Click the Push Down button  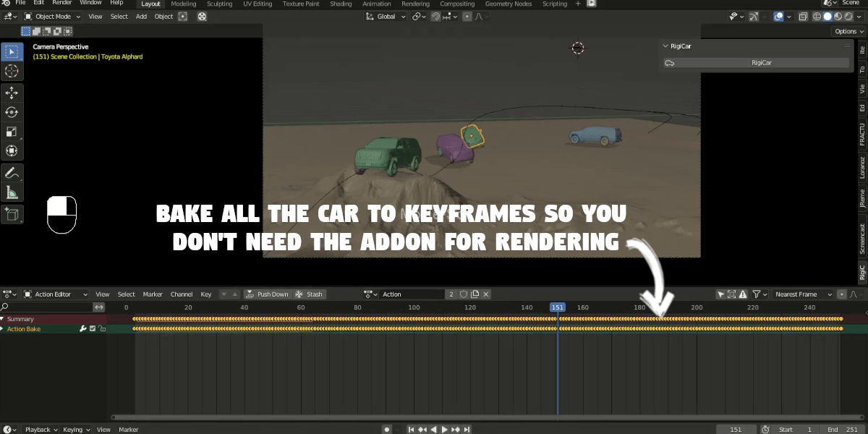pos(267,294)
